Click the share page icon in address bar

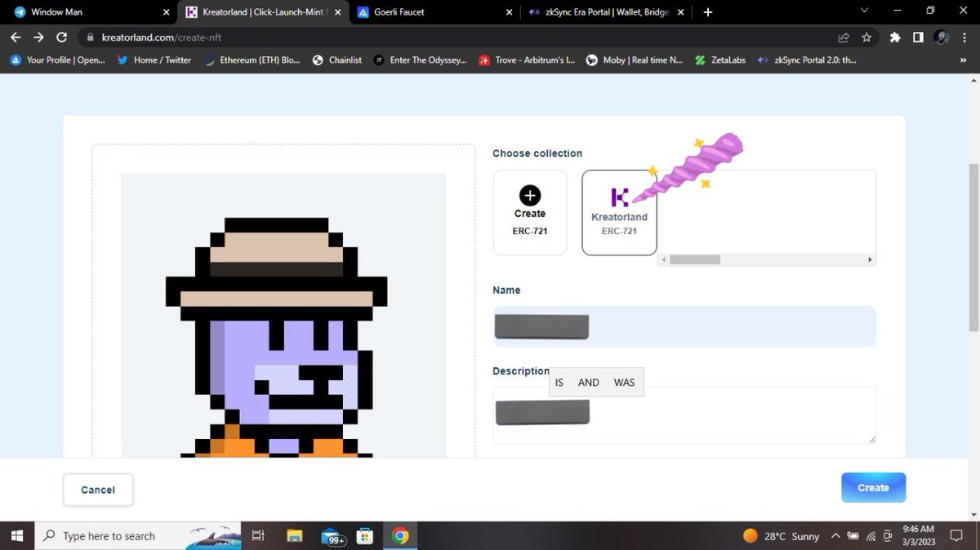844,38
